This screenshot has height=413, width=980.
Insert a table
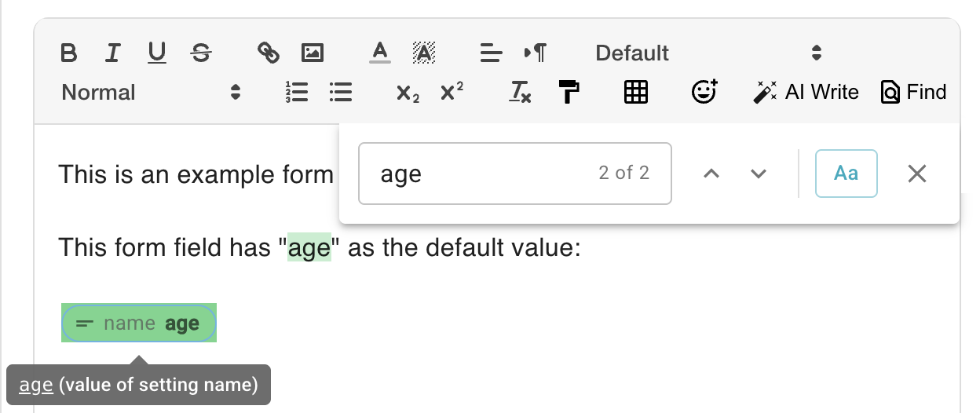pyautogui.click(x=635, y=93)
